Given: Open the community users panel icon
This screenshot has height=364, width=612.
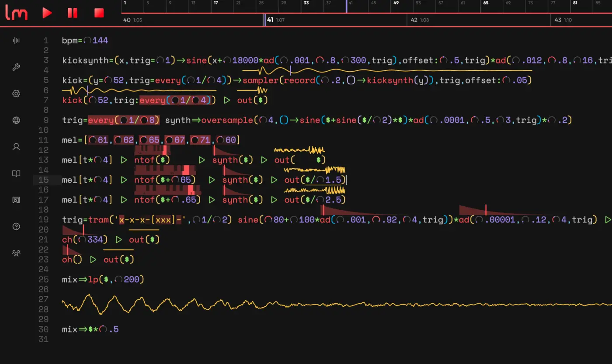Looking at the screenshot, I should [x=16, y=253].
